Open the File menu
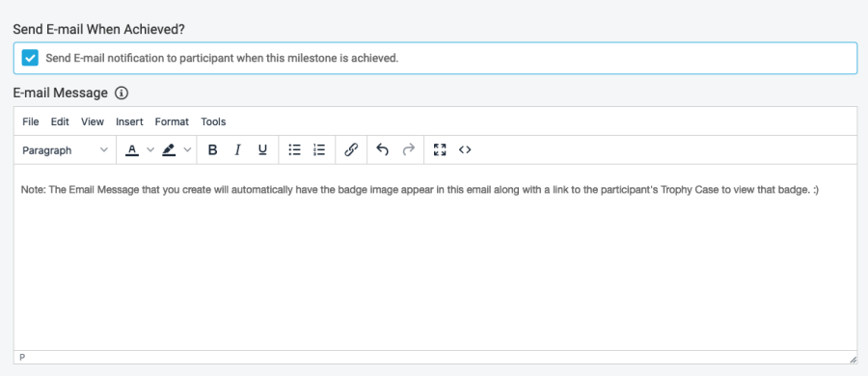This screenshot has height=376, width=868. coord(31,121)
